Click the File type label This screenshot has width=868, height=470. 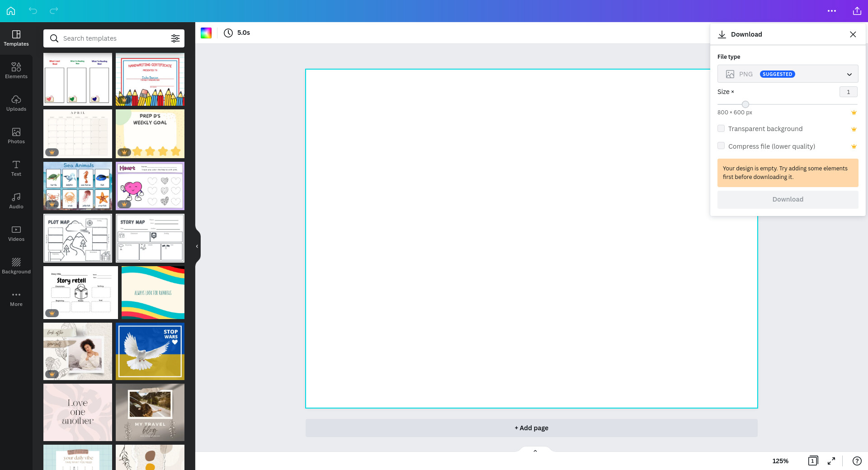[729, 57]
